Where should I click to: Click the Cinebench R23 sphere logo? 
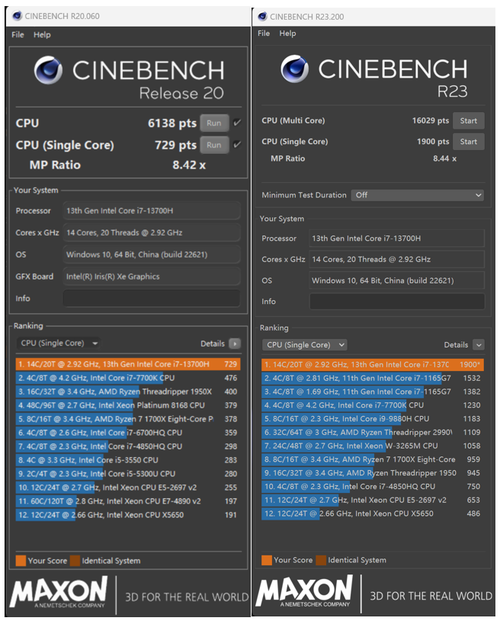[x=294, y=69]
